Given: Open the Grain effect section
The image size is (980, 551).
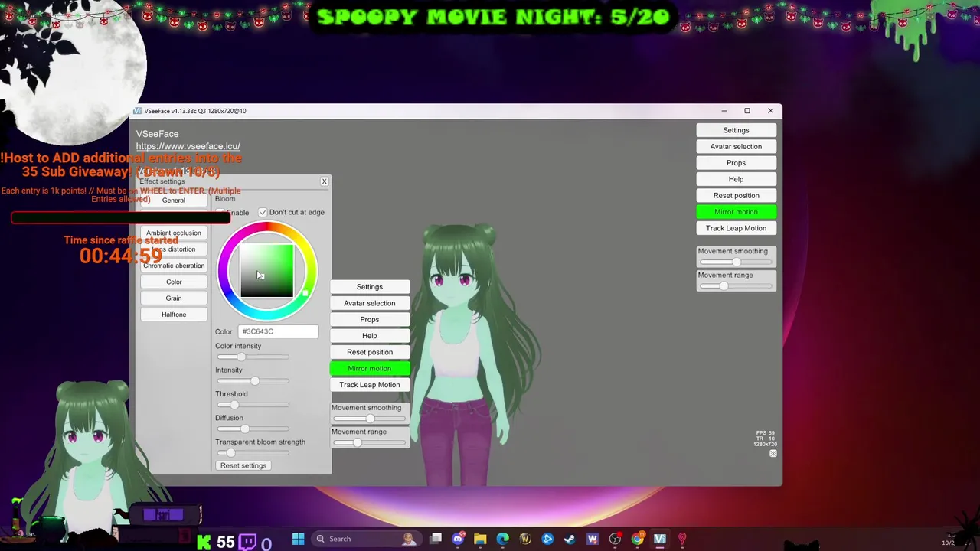Looking at the screenshot, I should 174,298.
